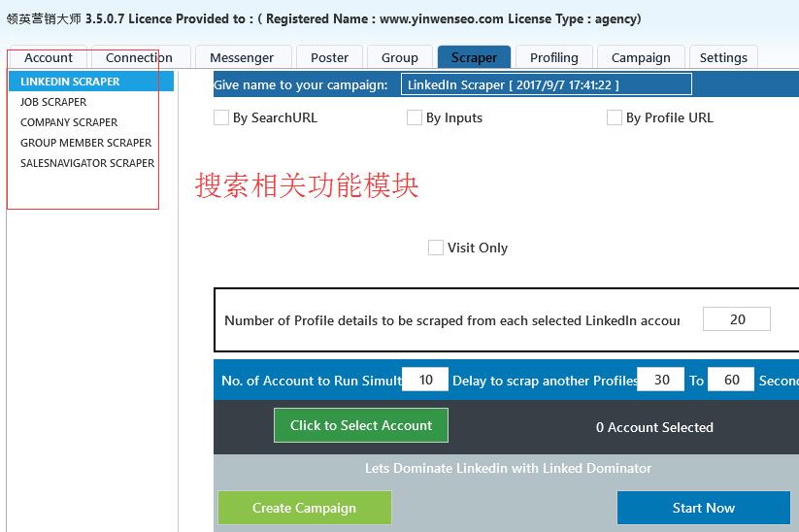799x532 pixels.
Task: Click the minimum delay field showing 30
Action: [x=661, y=380]
